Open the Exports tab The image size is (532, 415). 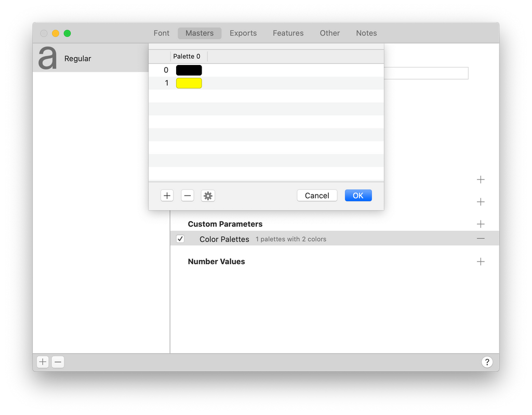(243, 33)
